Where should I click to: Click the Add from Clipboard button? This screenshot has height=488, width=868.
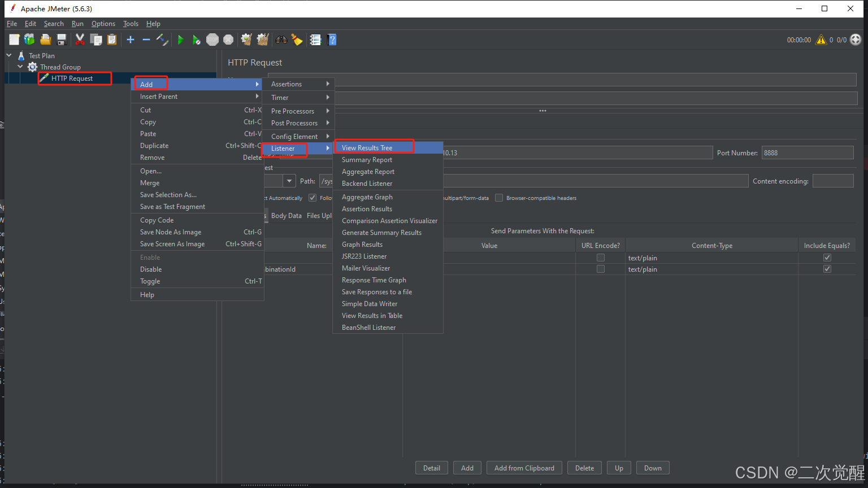pos(524,468)
